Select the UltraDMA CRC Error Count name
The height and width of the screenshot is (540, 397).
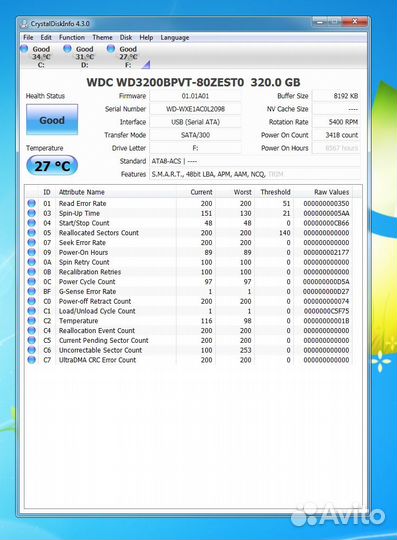97,360
